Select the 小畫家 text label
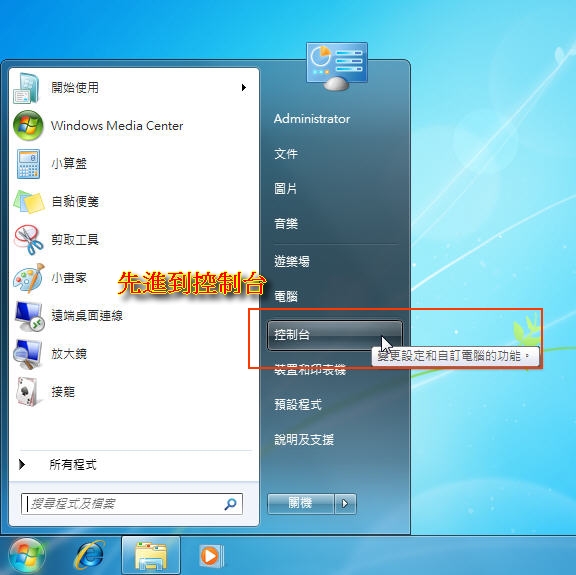 (69, 278)
